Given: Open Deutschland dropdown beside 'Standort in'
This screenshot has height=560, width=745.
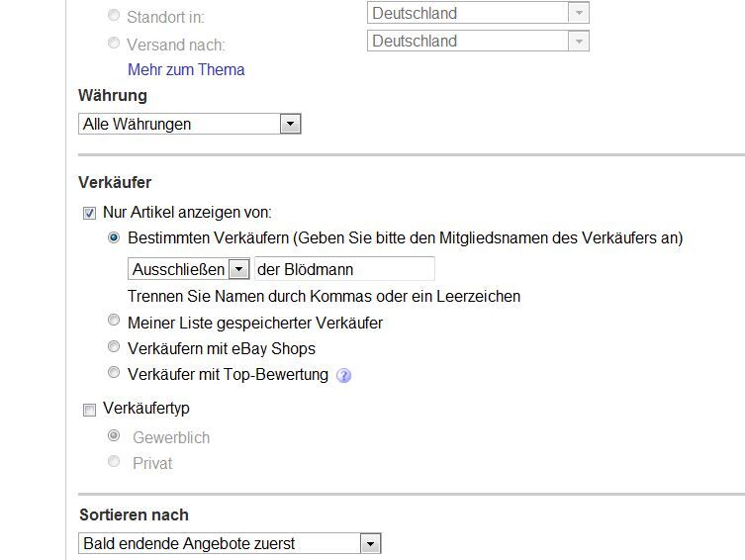Looking at the screenshot, I should pos(478,14).
